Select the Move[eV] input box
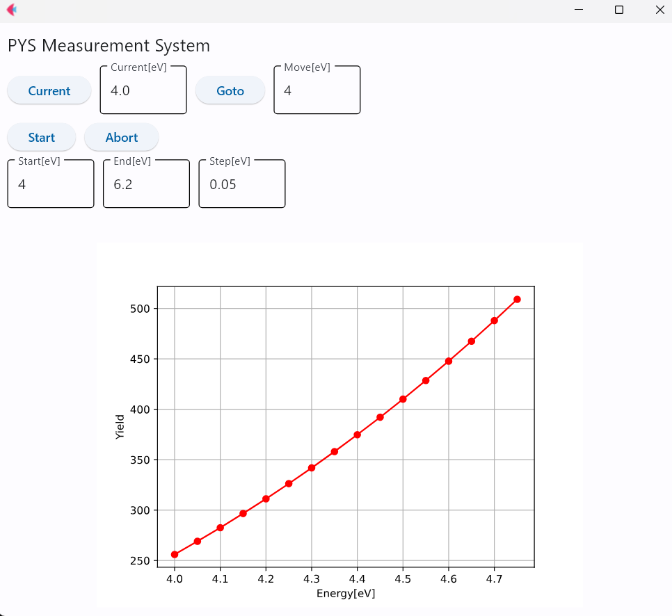672x616 pixels. point(317,90)
